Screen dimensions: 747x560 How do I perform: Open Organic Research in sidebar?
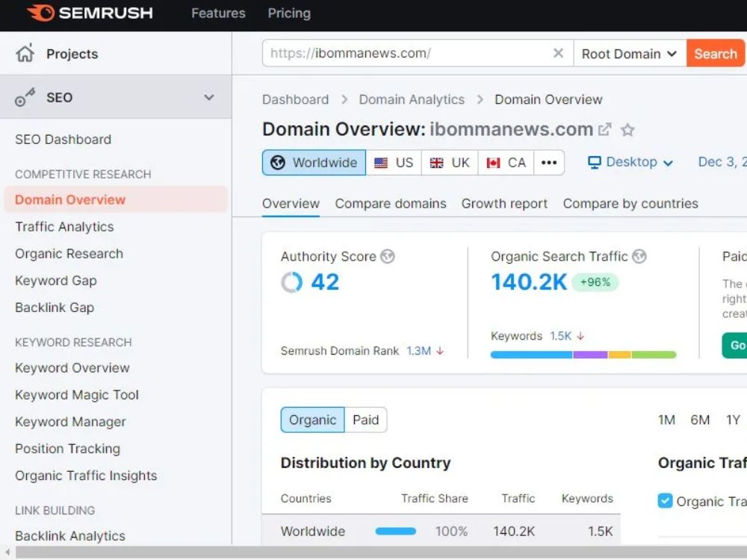(x=69, y=253)
